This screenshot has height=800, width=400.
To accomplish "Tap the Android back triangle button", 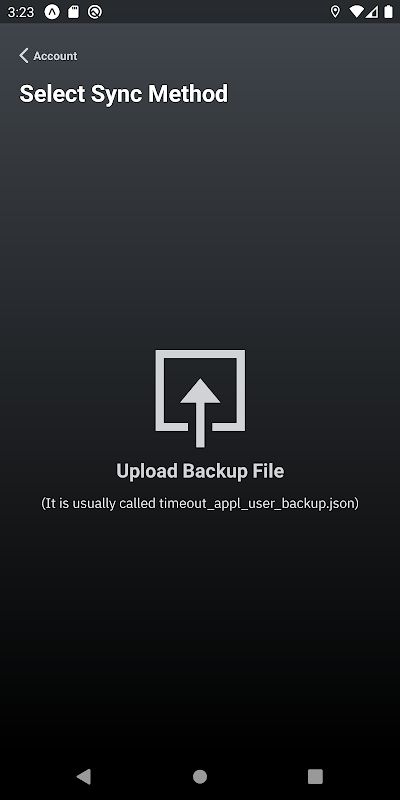I will 84,777.
